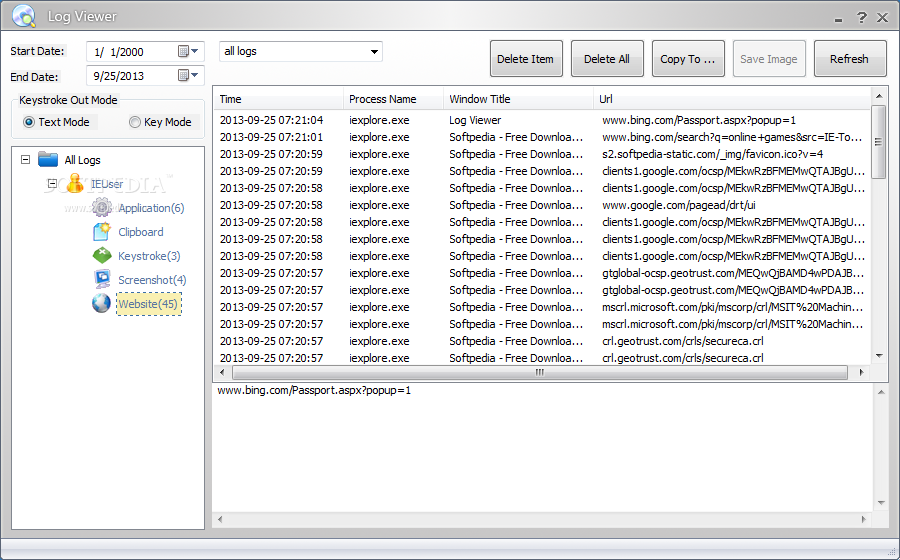Screen dimensions: 900x560
Task: Click log list scroll left arrow
Action: tap(222, 372)
